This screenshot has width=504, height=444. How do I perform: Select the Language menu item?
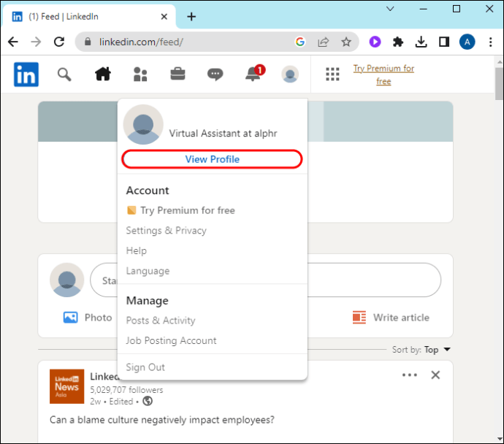(x=148, y=271)
